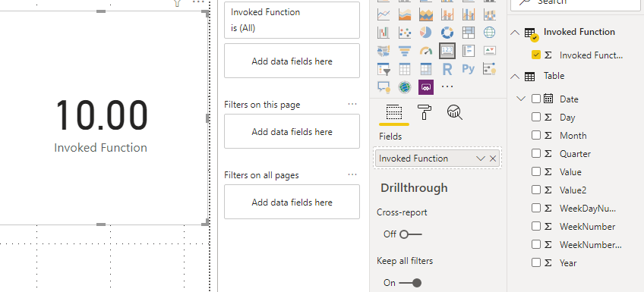Uncheck the Invoked Funct... field checkbox
Image resolution: width=644 pixels, height=292 pixels.
(x=536, y=55)
